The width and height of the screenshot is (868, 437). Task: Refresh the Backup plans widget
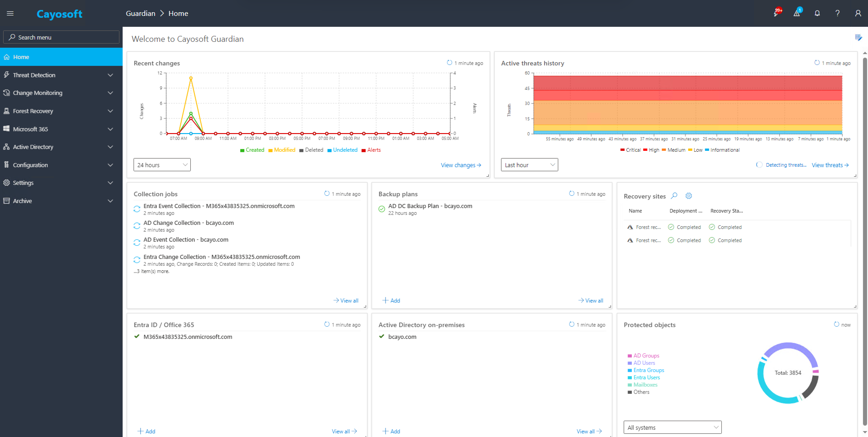[x=571, y=193]
